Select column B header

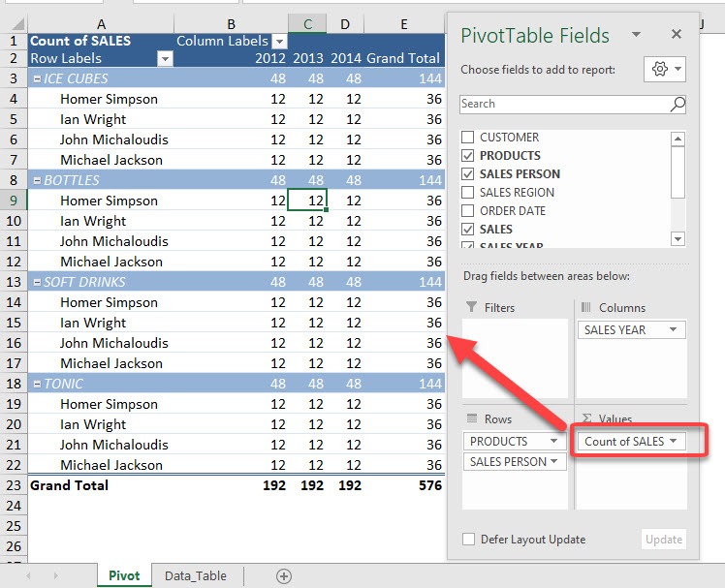click(x=232, y=24)
